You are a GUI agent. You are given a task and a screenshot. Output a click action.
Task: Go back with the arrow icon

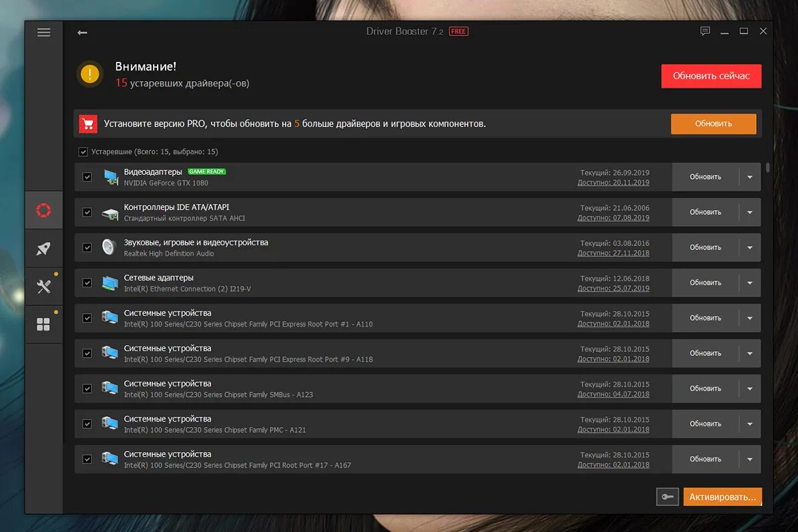(82, 32)
